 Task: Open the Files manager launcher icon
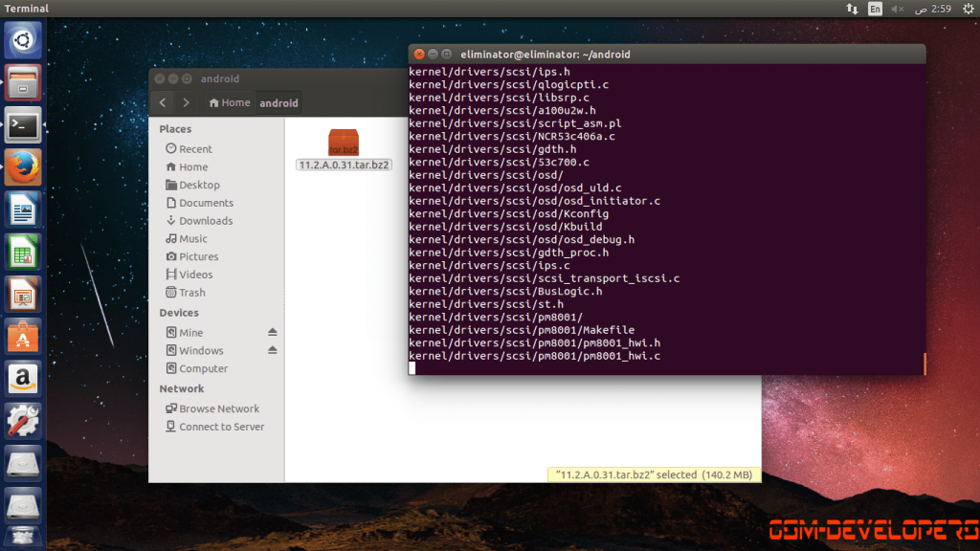tap(23, 82)
